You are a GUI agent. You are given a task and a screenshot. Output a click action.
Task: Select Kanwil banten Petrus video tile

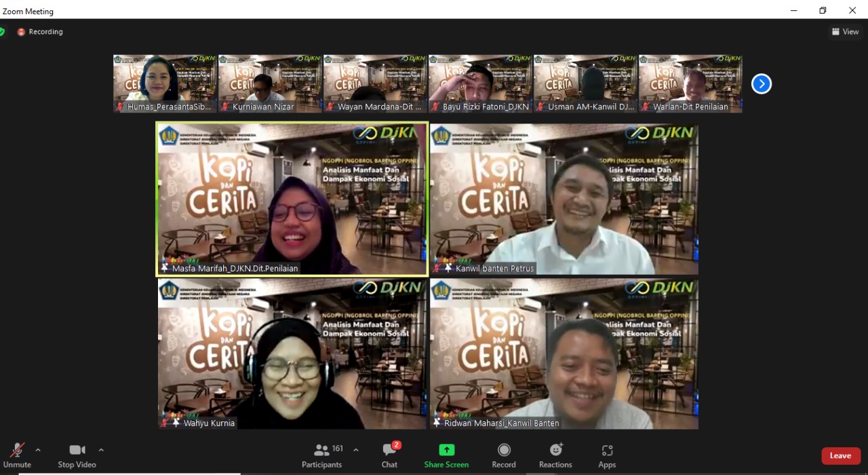(x=564, y=199)
